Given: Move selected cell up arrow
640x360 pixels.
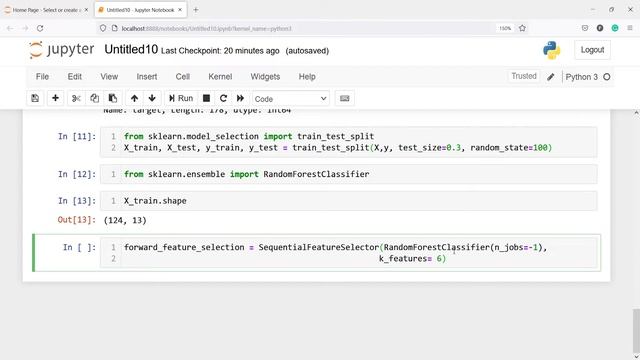Looking at the screenshot, I should click(x=134, y=98).
